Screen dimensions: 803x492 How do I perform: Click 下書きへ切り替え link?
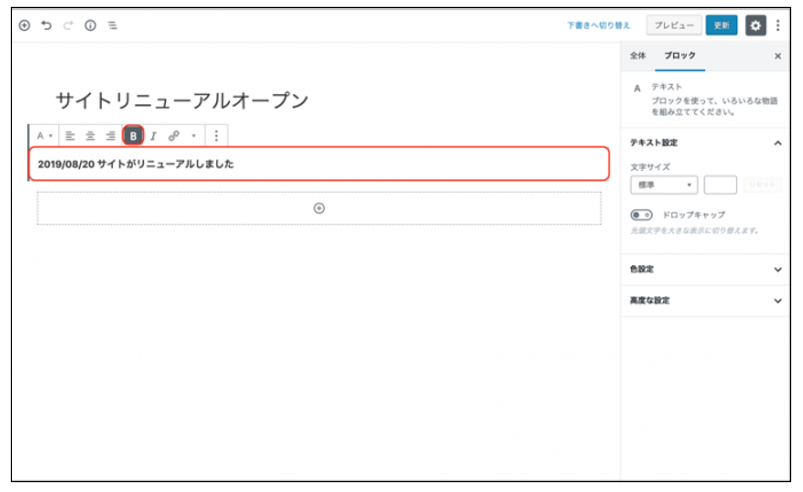pos(600,25)
